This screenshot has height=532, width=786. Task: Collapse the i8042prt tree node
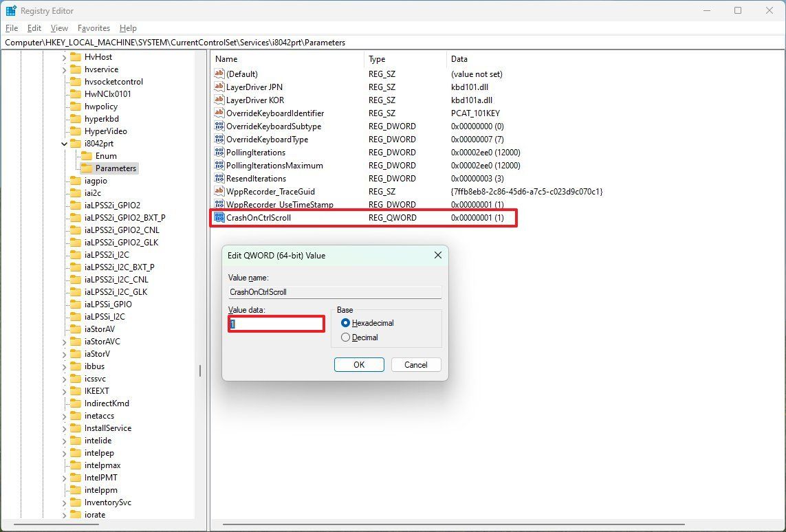[64, 144]
